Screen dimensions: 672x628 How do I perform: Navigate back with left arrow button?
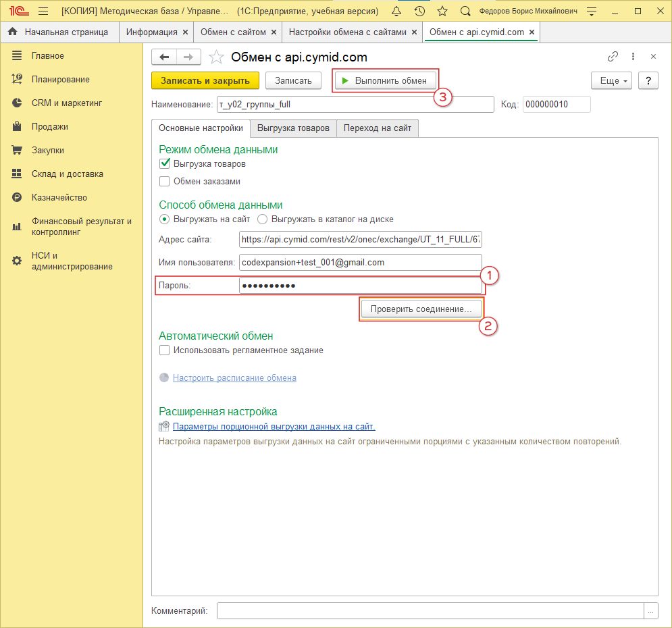click(x=164, y=57)
